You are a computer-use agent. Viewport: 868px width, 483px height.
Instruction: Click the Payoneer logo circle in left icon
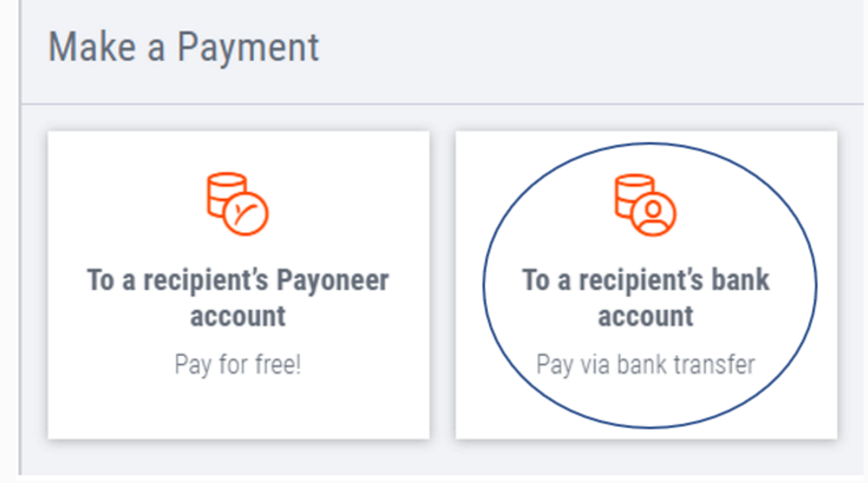pos(246,213)
